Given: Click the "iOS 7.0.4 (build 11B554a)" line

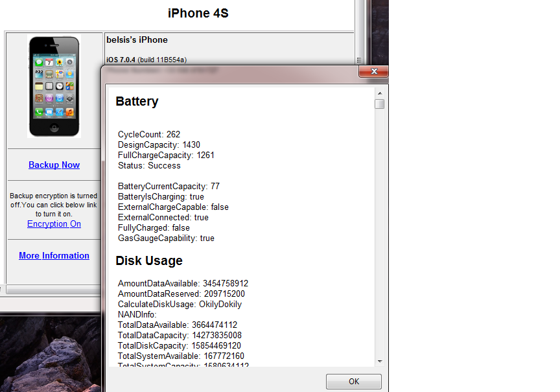Looking at the screenshot, I should [x=146, y=60].
